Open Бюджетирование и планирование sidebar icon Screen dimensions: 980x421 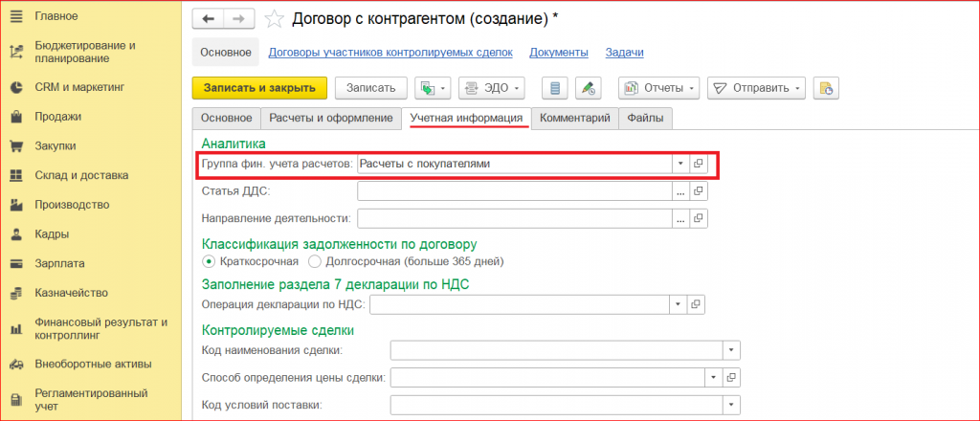[17, 52]
